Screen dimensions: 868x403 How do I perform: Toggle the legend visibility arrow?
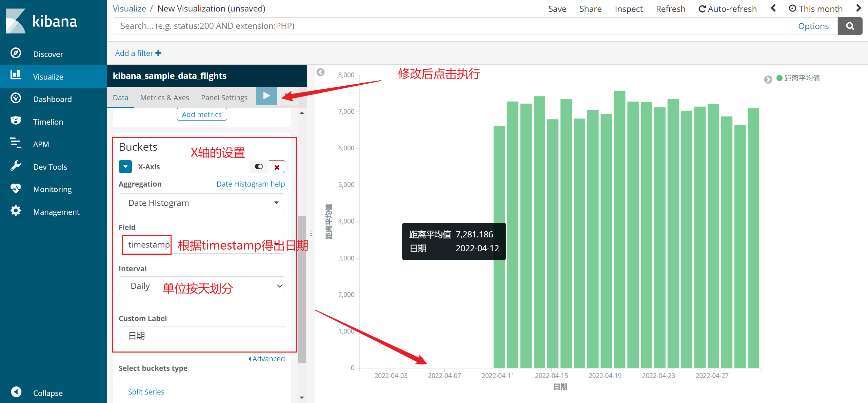(x=768, y=79)
